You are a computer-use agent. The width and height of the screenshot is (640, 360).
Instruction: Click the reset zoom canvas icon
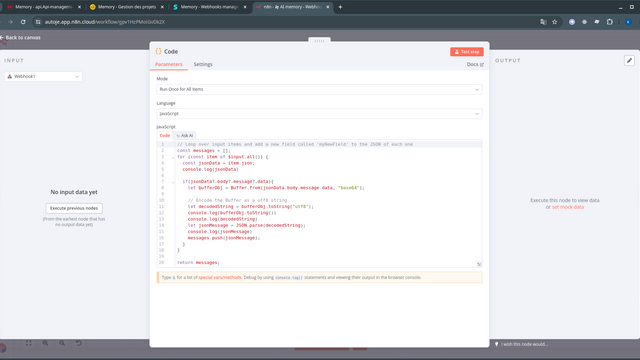coord(79,343)
